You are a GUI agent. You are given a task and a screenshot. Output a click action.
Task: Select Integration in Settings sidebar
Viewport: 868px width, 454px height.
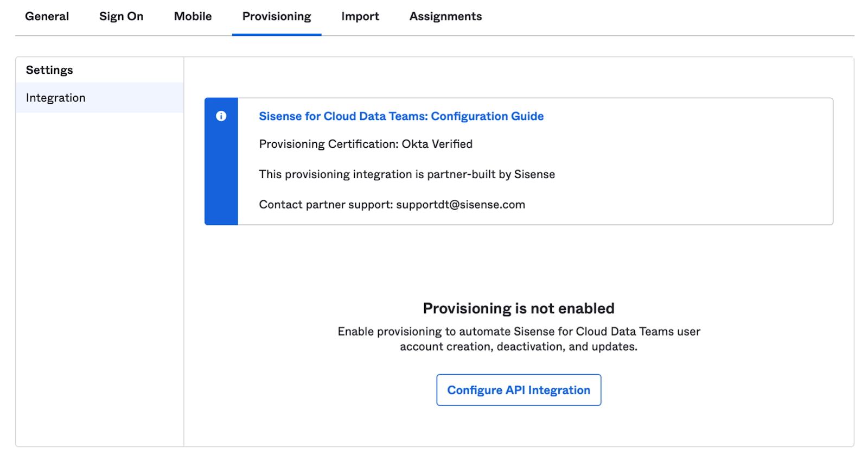click(x=100, y=98)
